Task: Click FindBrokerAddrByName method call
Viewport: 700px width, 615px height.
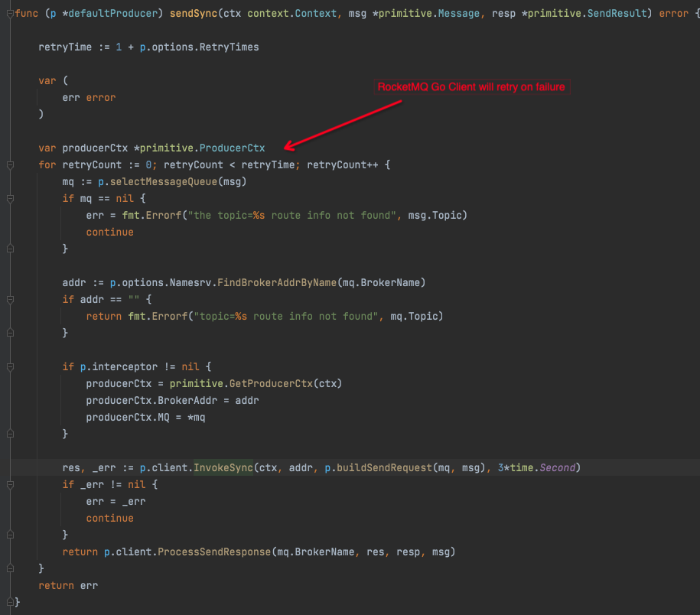Action: pos(277,283)
